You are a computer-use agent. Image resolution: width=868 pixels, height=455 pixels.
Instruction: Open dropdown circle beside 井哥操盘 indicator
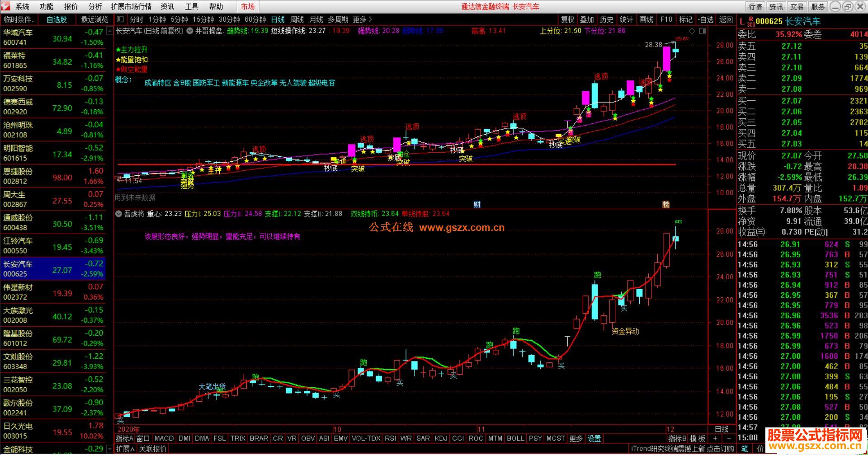click(x=190, y=31)
